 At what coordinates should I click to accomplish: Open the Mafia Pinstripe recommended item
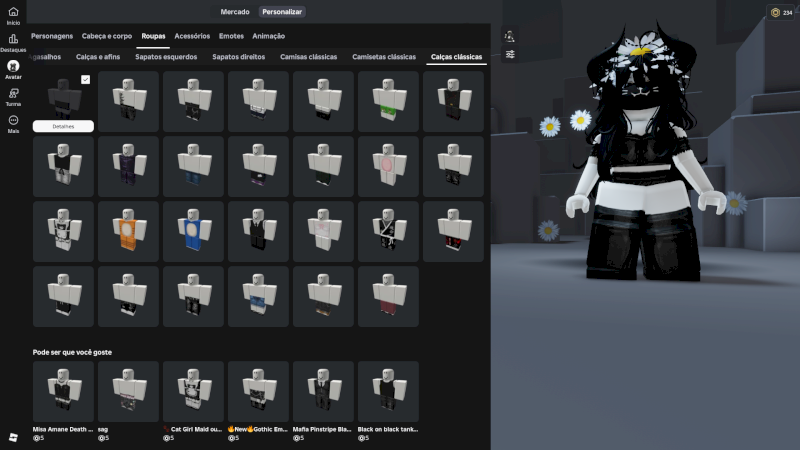(323, 392)
